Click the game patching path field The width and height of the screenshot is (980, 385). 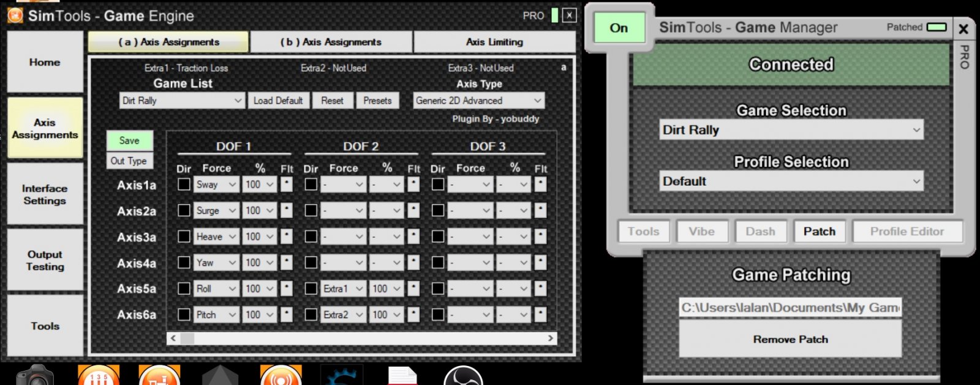[790, 308]
